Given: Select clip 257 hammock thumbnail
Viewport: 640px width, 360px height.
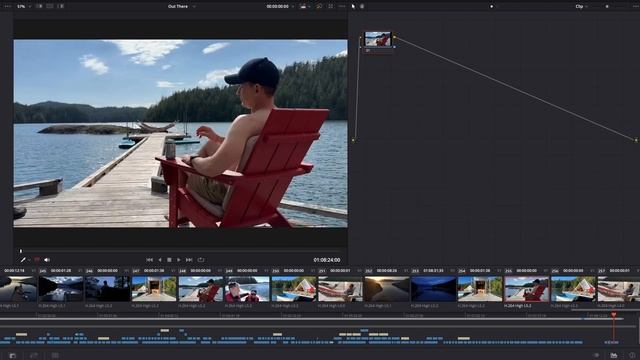Looking at the screenshot, I should (619, 289).
